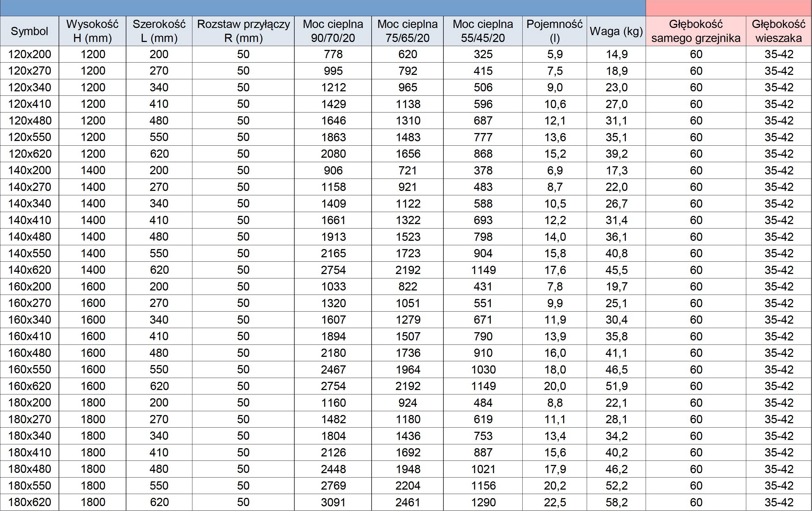The width and height of the screenshot is (812, 511).
Task: Click the Wysokość H (mm) header cell
Action: point(92,31)
